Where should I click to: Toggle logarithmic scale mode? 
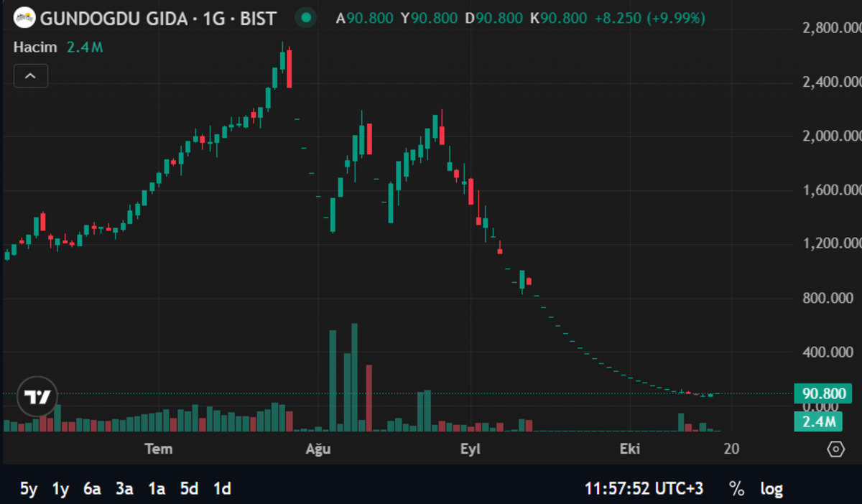tap(771, 489)
